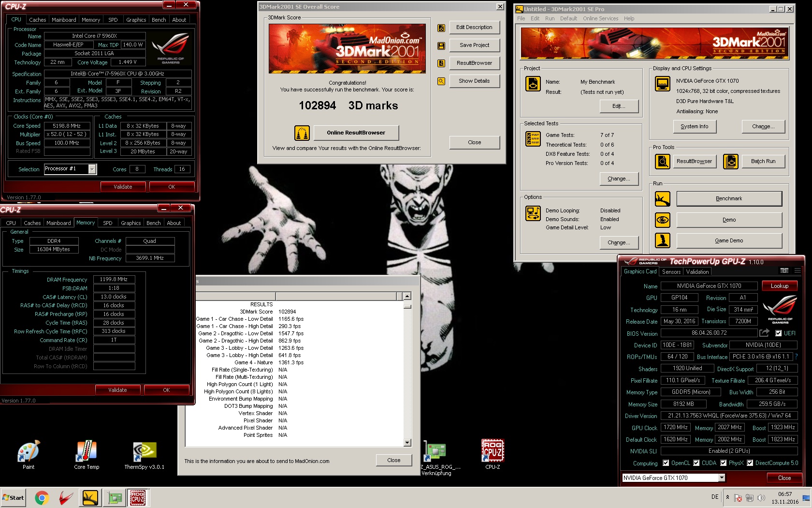Click results list scrollbar up arrow
This screenshot has width=812, height=508.
[407, 296]
